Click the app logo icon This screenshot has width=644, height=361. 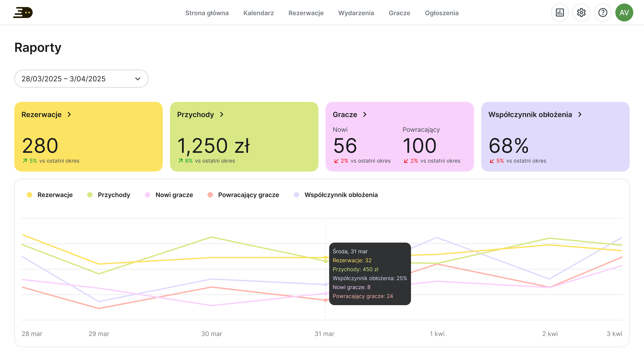coord(23,13)
